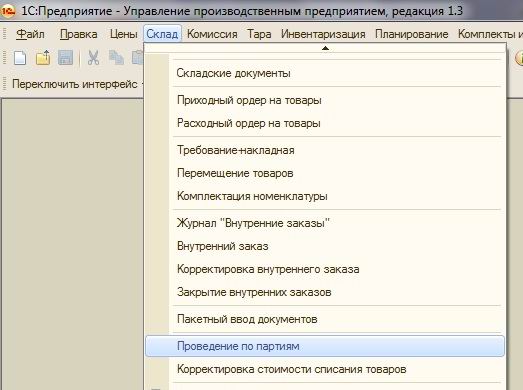Click the 1C application logo icon
523x390 pixels.
click(x=8, y=11)
